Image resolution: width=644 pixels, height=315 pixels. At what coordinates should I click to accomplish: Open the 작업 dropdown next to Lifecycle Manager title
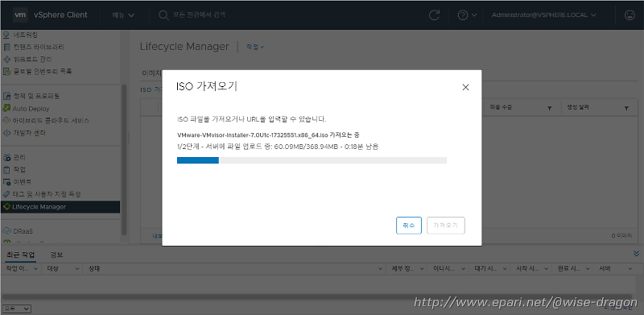(255, 47)
